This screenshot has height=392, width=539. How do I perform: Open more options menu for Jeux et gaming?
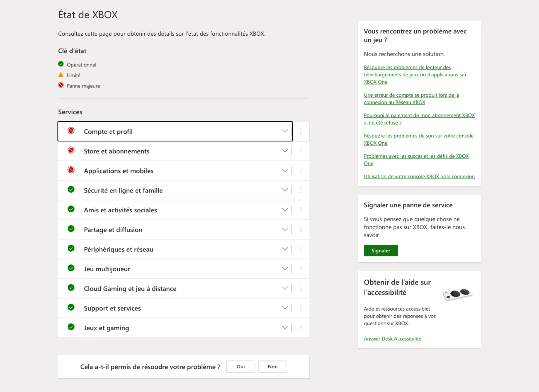(301, 327)
